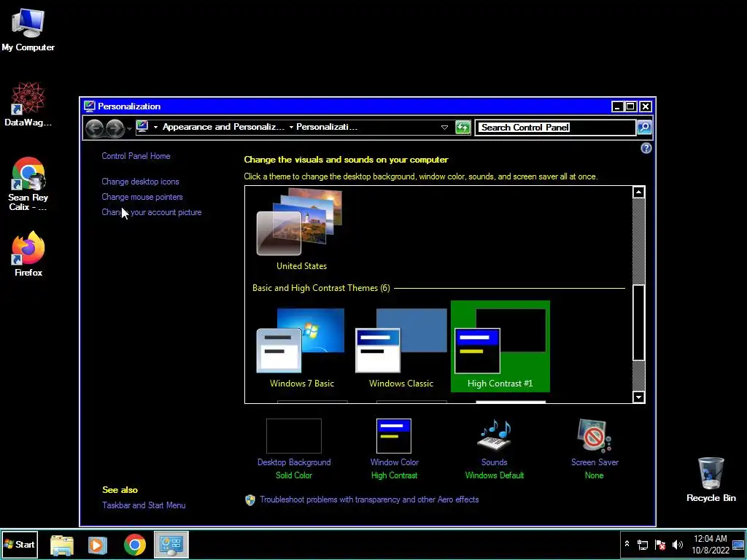Expand dropdown before Personalization breadcrumb
This screenshot has height=560, width=747.
click(x=291, y=127)
